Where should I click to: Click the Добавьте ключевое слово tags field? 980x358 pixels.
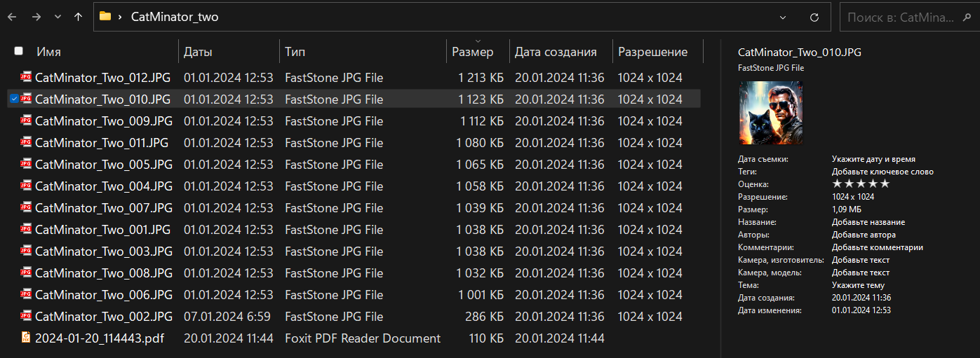(882, 172)
